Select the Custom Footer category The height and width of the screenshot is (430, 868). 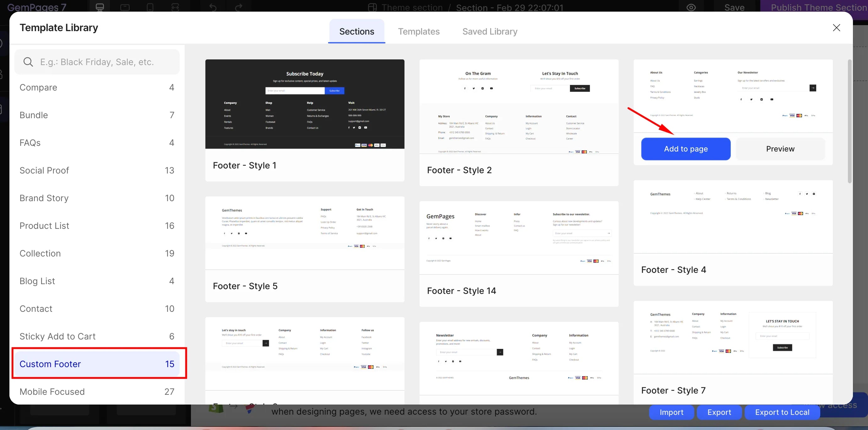click(97, 364)
